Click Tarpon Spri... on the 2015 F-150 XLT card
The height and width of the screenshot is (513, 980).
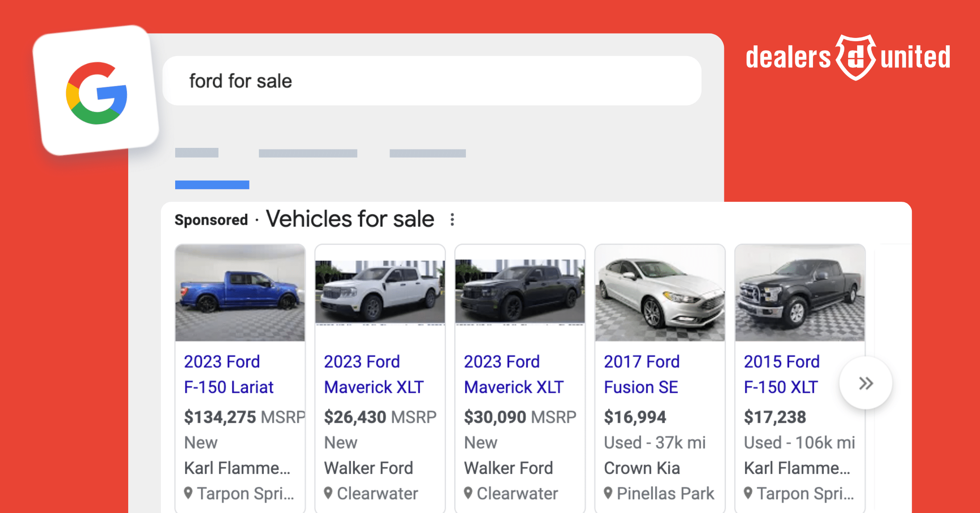tap(806, 493)
